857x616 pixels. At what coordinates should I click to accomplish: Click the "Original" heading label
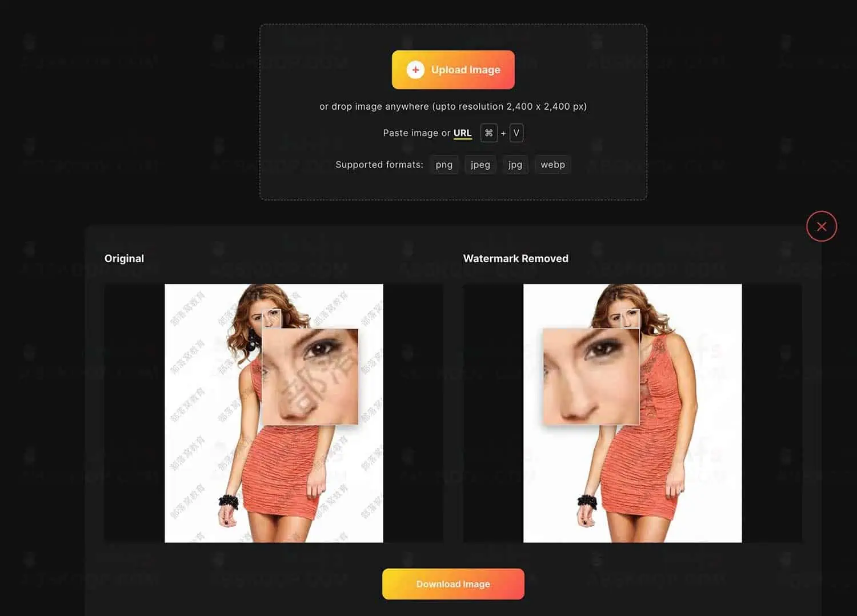pyautogui.click(x=124, y=258)
